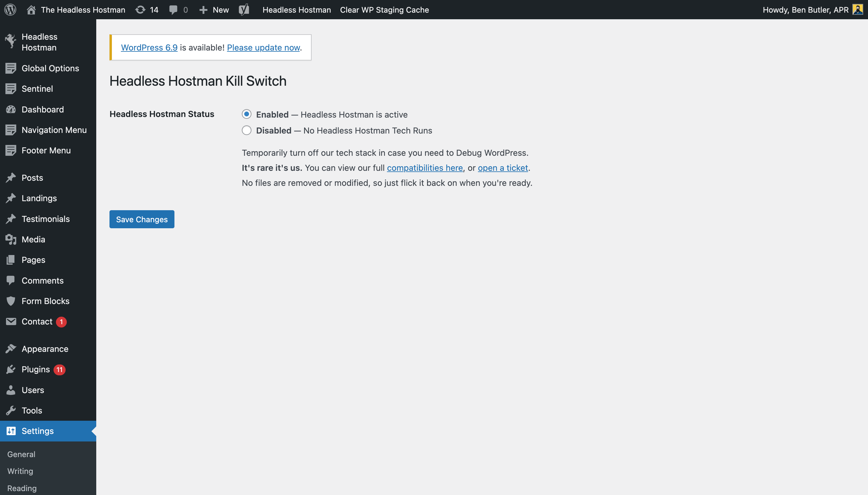Viewport: 868px width, 495px height.
Task: Click the Save Changes button
Action: pos(142,219)
